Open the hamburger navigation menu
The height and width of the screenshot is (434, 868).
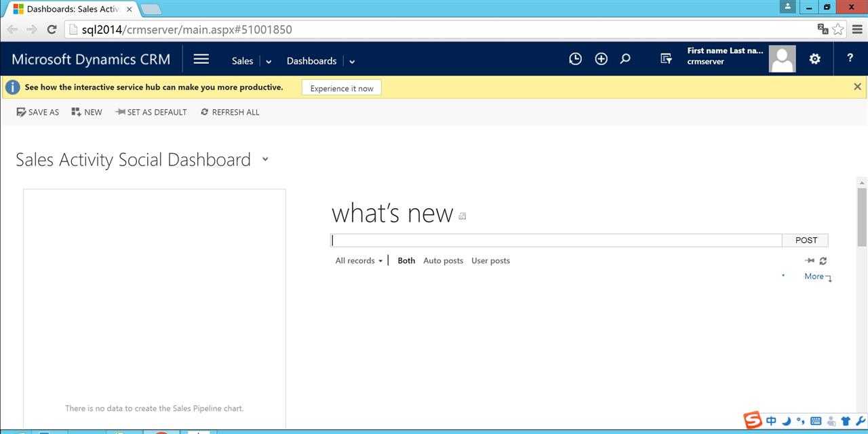click(x=201, y=59)
